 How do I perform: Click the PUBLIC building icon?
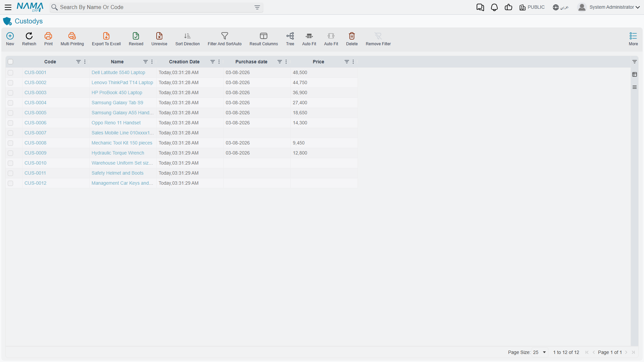click(x=523, y=7)
